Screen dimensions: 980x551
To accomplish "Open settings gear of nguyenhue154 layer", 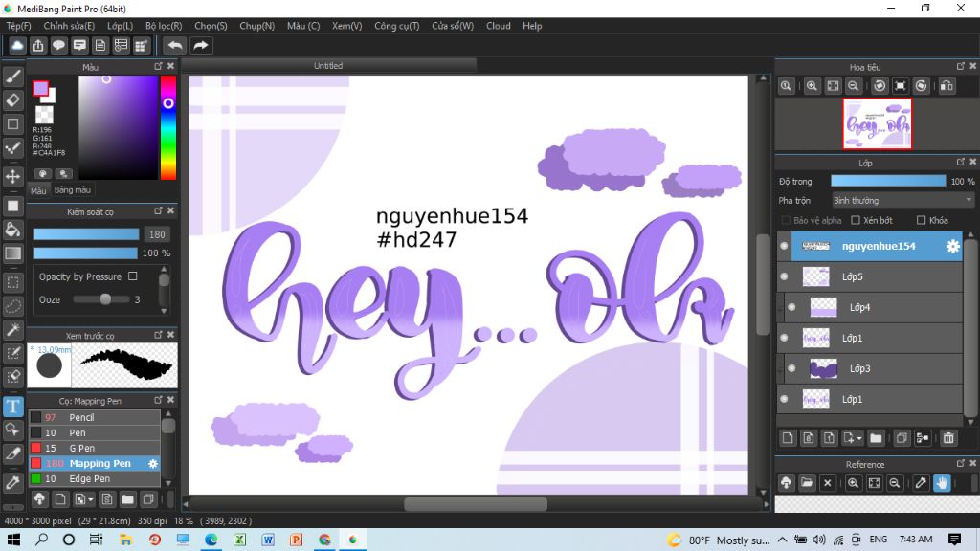I will pyautogui.click(x=952, y=246).
